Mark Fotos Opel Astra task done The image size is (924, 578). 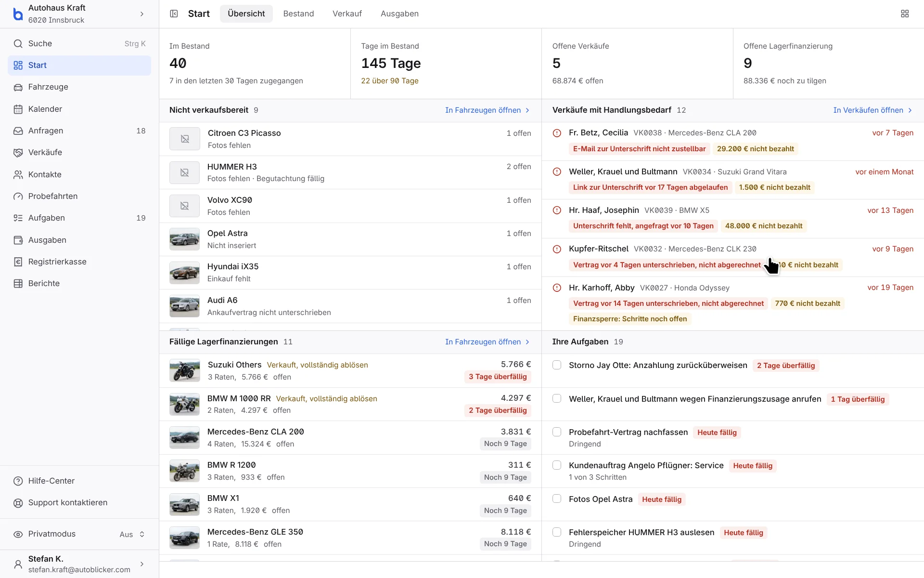557,499
